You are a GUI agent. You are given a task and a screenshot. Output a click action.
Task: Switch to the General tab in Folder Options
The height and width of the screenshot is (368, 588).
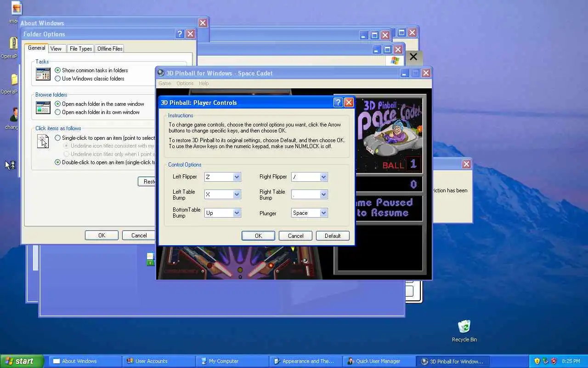(x=36, y=48)
